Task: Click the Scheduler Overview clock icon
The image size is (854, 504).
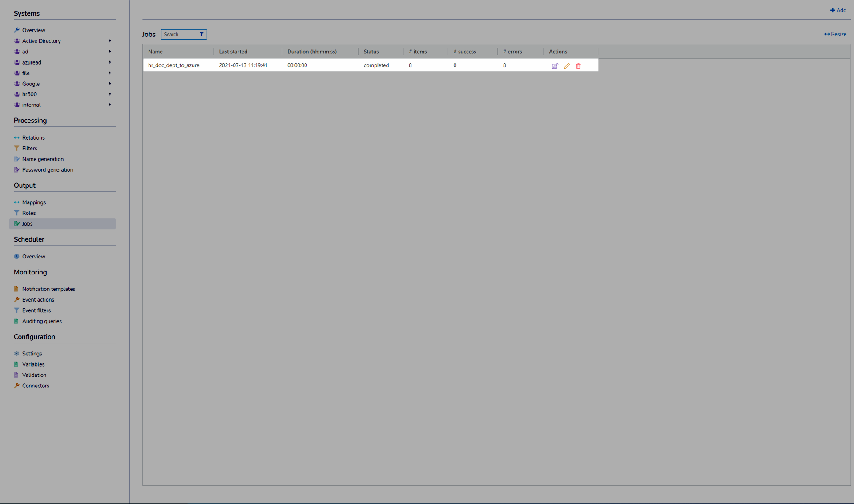Action: pos(16,257)
